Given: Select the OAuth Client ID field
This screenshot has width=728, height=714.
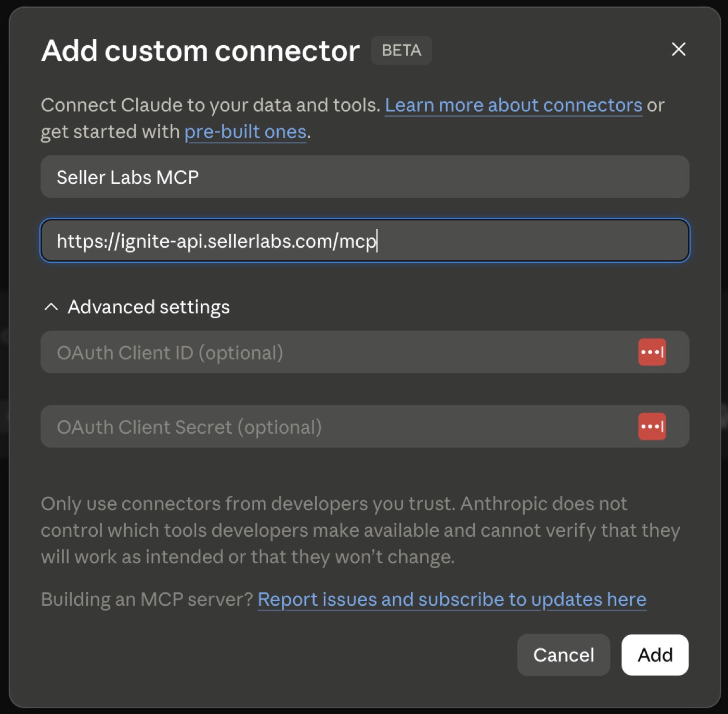Looking at the screenshot, I should [365, 352].
